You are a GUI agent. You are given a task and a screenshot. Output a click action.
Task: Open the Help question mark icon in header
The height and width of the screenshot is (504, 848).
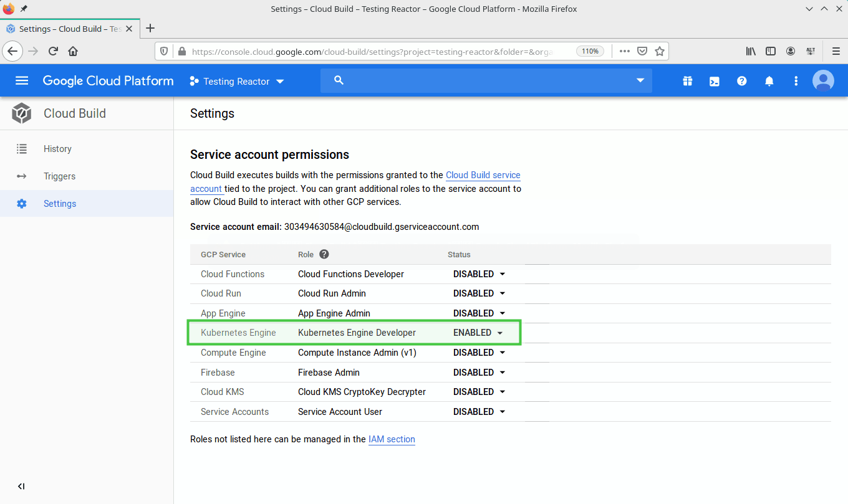pyautogui.click(x=741, y=81)
